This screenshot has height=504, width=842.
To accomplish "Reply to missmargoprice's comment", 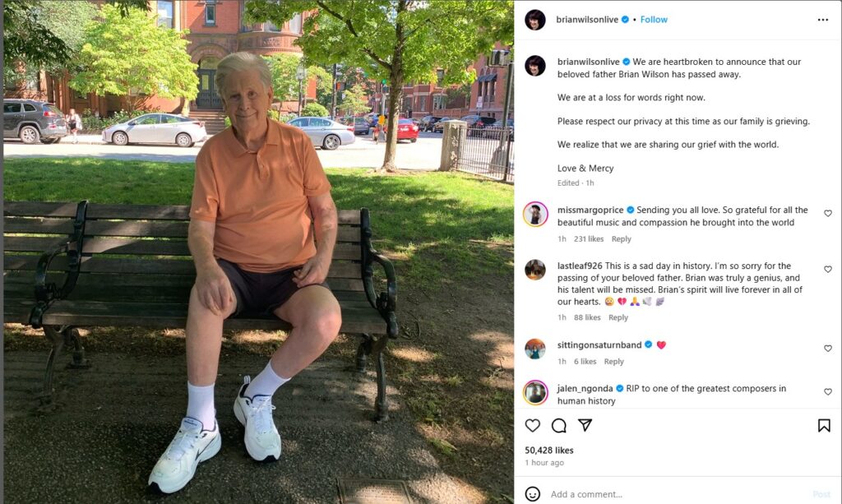I will 622,239.
